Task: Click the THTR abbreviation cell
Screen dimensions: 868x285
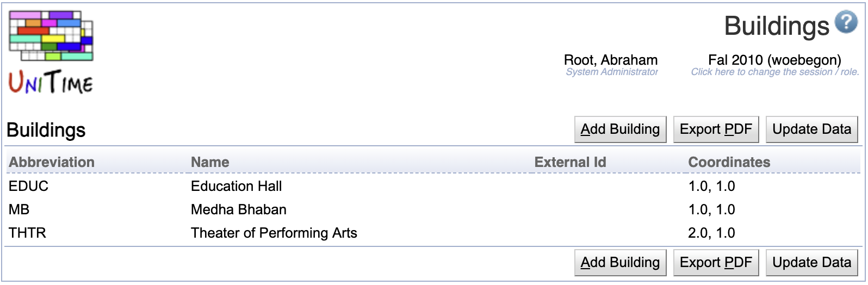Action: coord(27,233)
